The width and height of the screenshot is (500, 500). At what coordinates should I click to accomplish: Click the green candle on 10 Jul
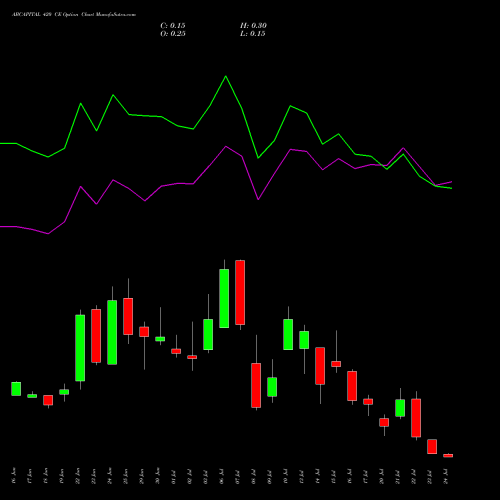point(288,334)
